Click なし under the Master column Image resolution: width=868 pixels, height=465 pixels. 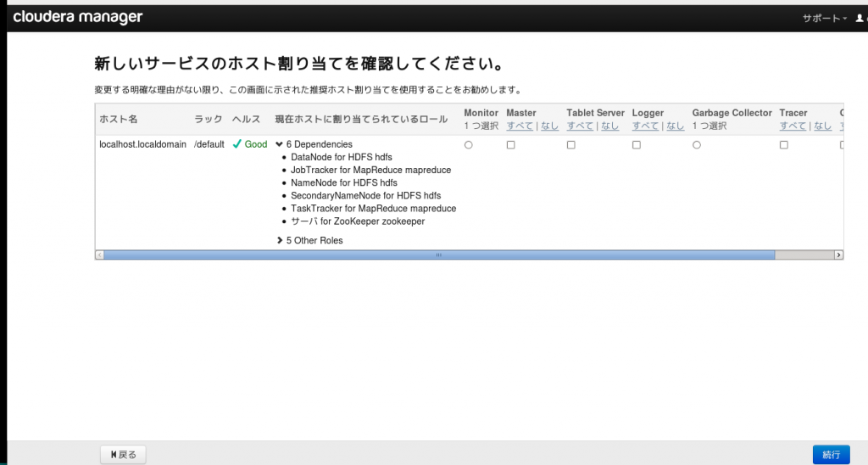[549, 126]
